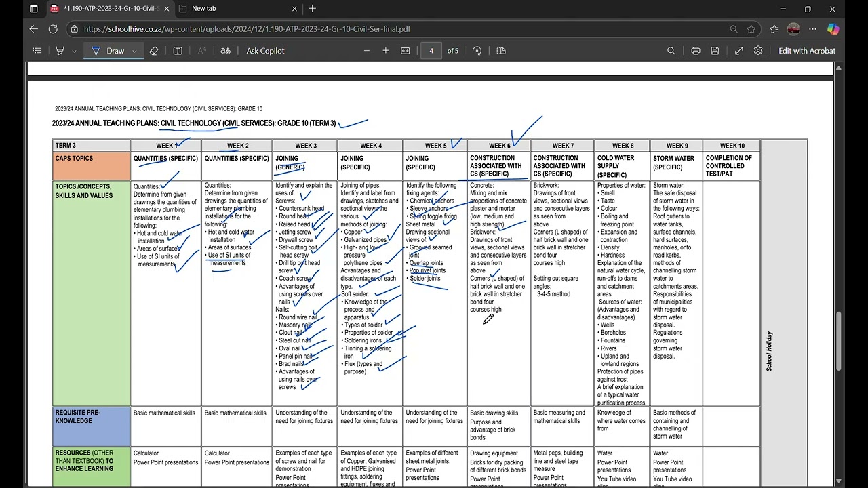The width and height of the screenshot is (868, 488).
Task: View site information lock icon
Action: (75, 29)
